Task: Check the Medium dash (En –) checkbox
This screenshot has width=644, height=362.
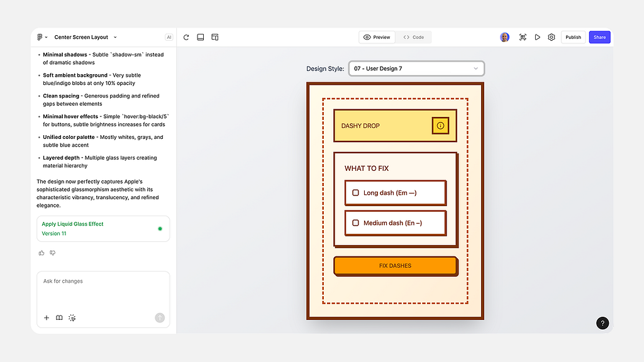Action: 356,223
